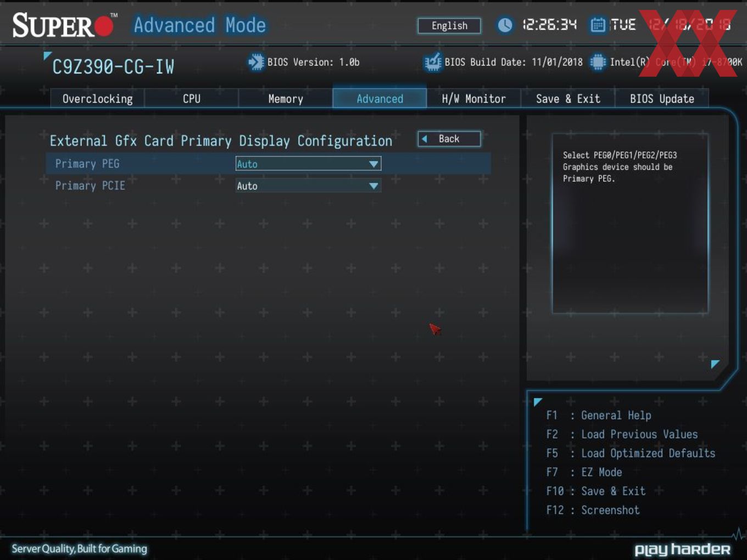Click F7 EZ Mode entry
747x560 pixels.
[584, 472]
